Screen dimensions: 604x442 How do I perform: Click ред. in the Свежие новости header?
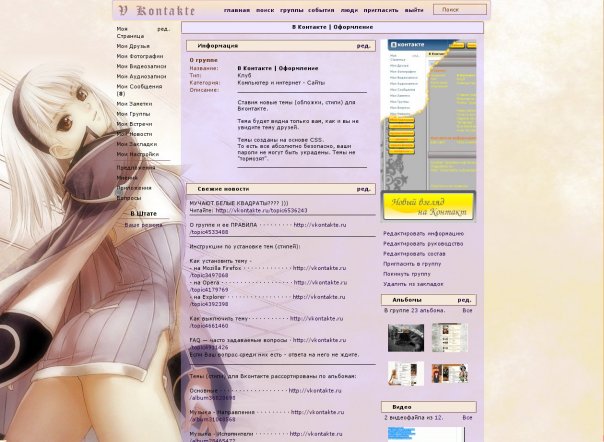click(363, 189)
